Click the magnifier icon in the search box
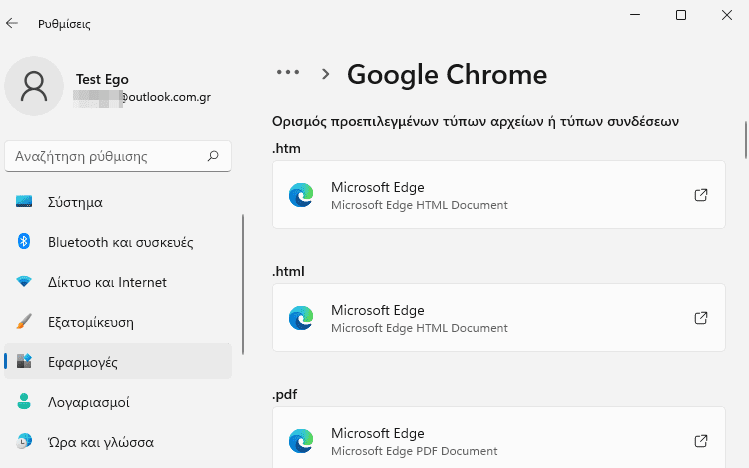 point(213,156)
